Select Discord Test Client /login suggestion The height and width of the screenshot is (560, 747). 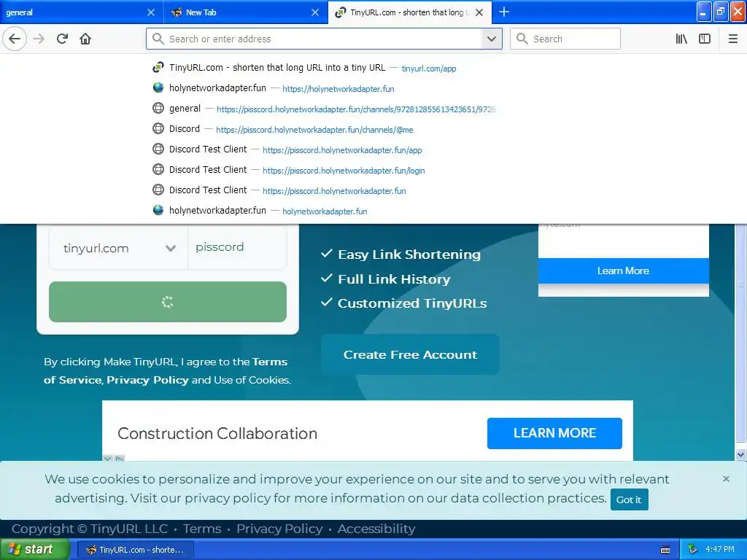click(324, 170)
